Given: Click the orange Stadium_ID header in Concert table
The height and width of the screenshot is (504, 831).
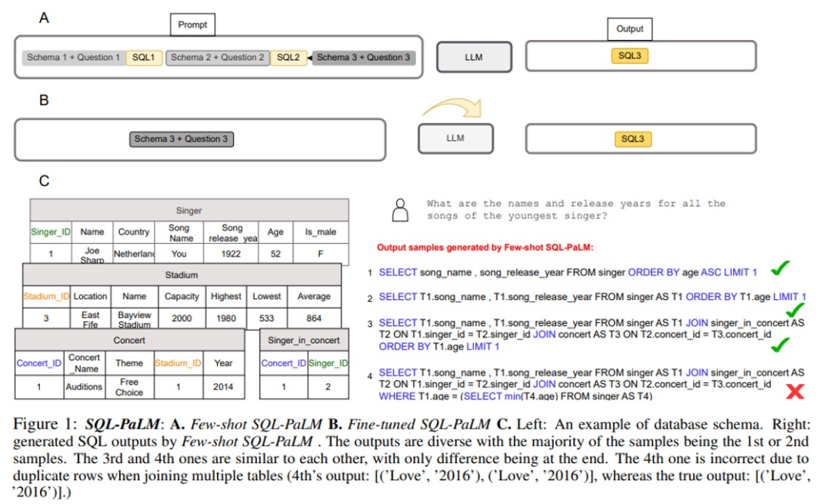Looking at the screenshot, I should (x=178, y=363).
